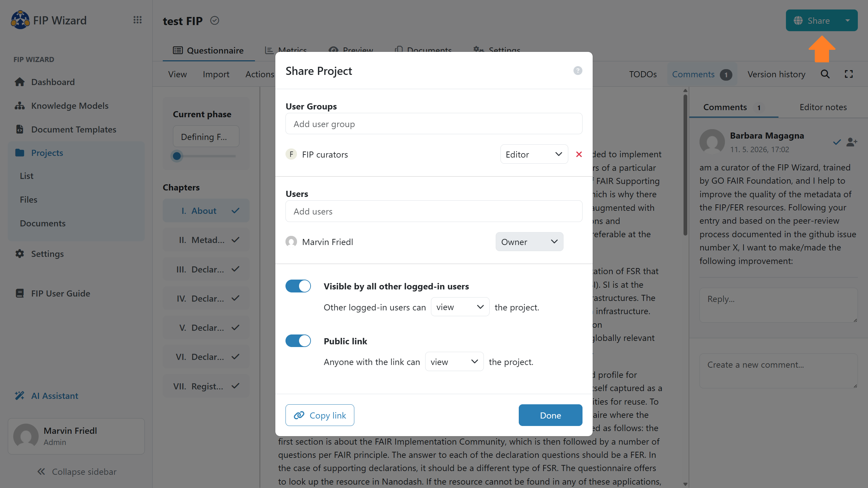This screenshot has height=488, width=868.
Task: Click the help question mark icon
Action: point(578,70)
